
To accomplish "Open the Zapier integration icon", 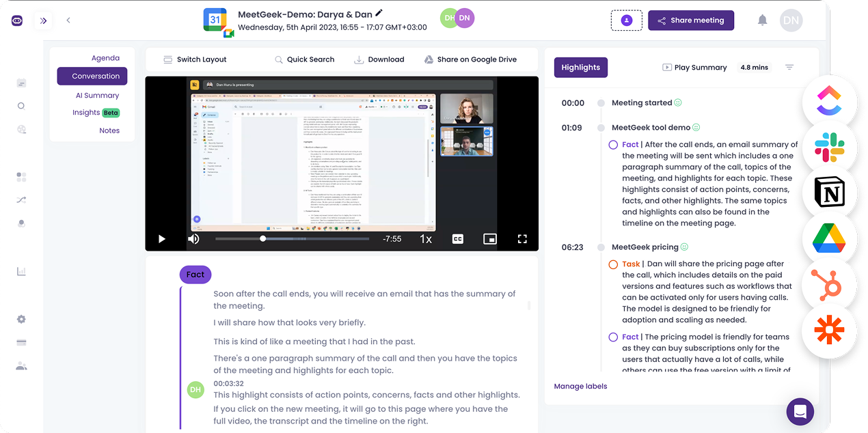I will tap(829, 331).
